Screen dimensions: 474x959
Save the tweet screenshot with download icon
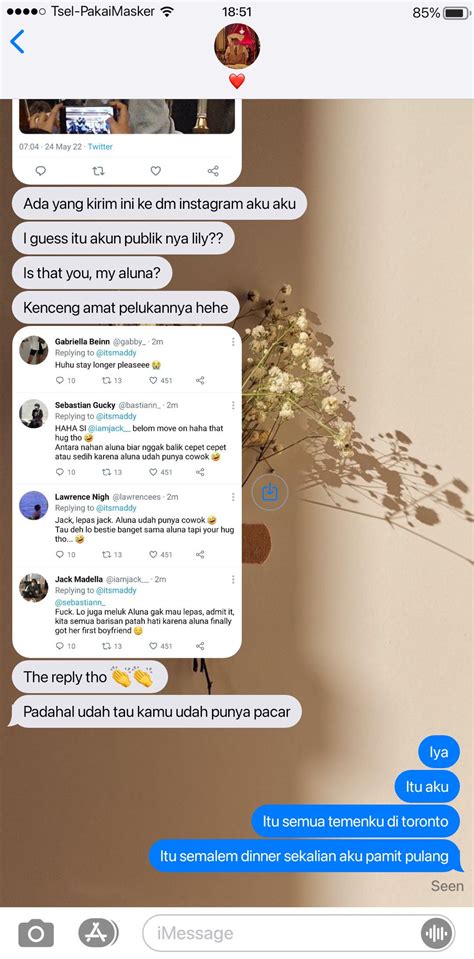[x=270, y=492]
